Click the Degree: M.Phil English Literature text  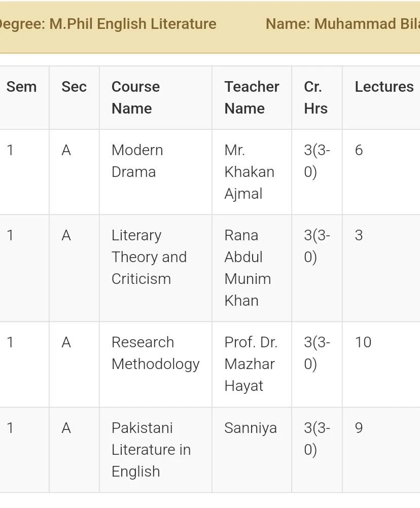(108, 24)
